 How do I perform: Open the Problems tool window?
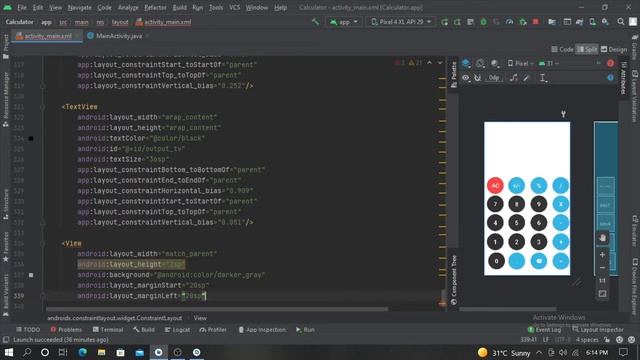(66, 329)
